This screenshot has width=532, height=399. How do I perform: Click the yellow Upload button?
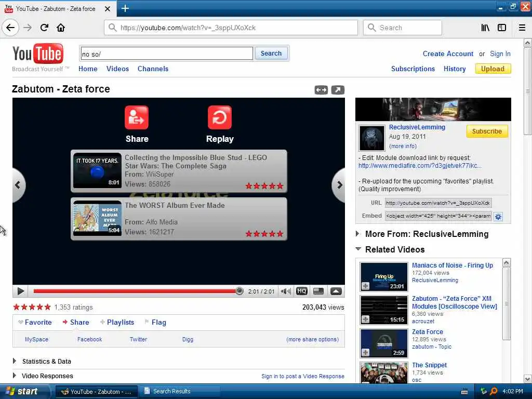pos(493,69)
